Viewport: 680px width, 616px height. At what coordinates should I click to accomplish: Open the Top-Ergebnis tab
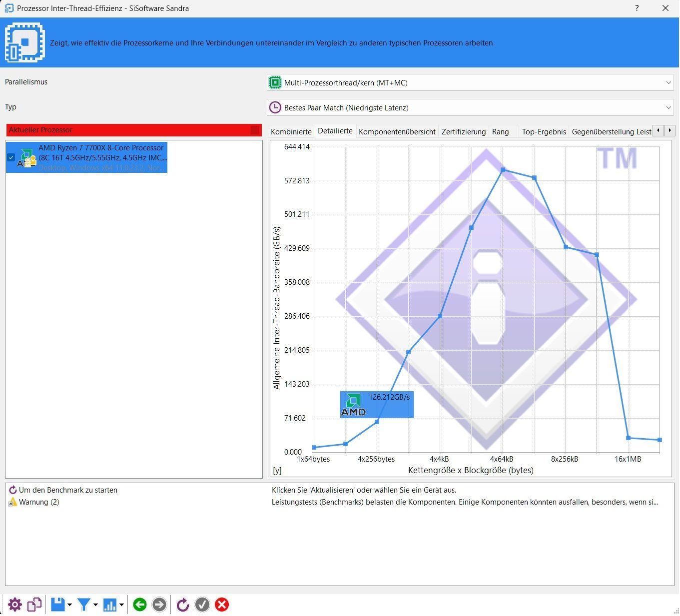click(544, 132)
